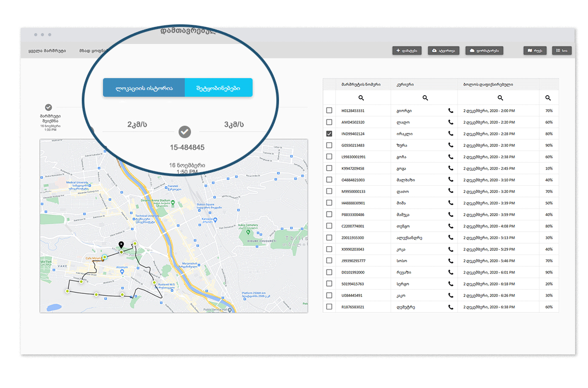Click route number J99390295777
588x388 pixels.
(x=353, y=261)
